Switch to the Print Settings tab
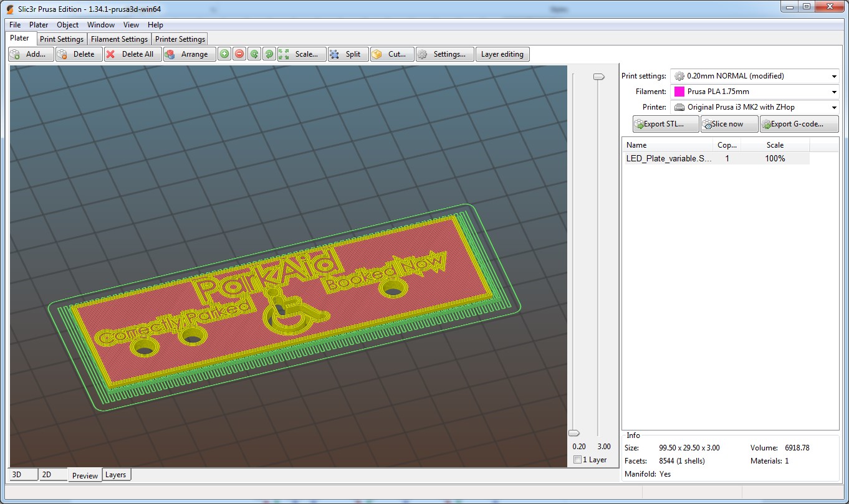 tap(62, 39)
